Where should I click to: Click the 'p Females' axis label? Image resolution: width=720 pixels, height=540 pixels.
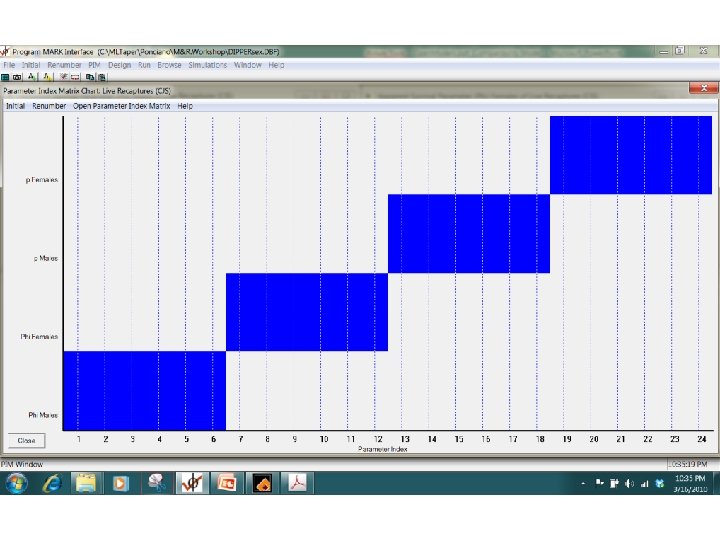tap(42, 180)
